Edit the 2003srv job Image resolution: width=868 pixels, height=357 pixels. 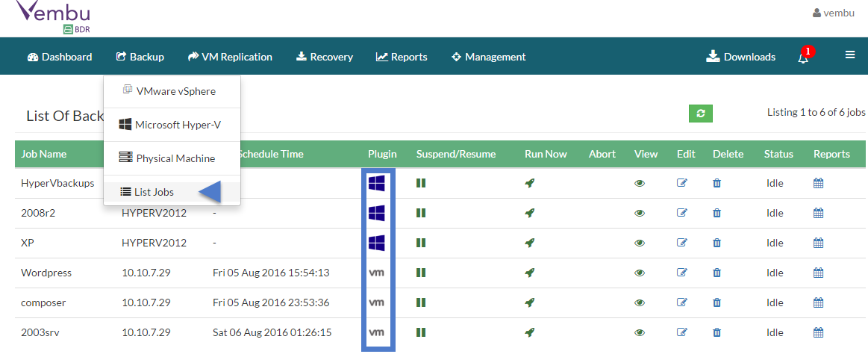click(x=682, y=332)
